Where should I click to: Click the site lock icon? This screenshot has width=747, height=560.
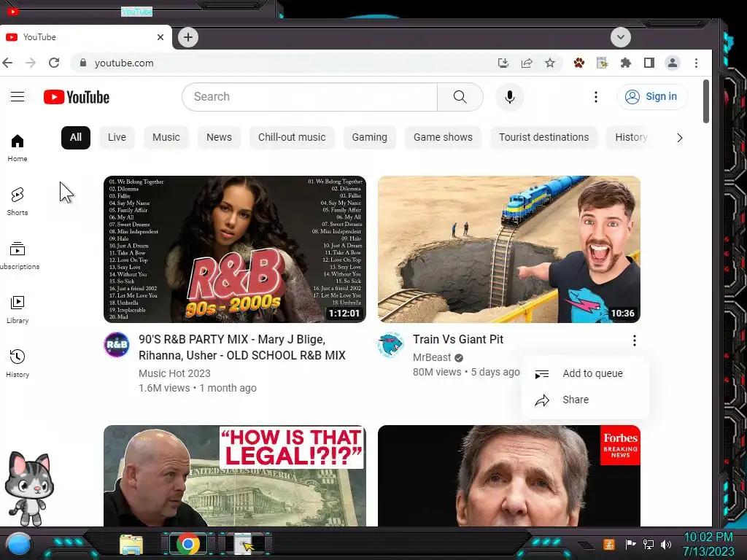(x=83, y=63)
